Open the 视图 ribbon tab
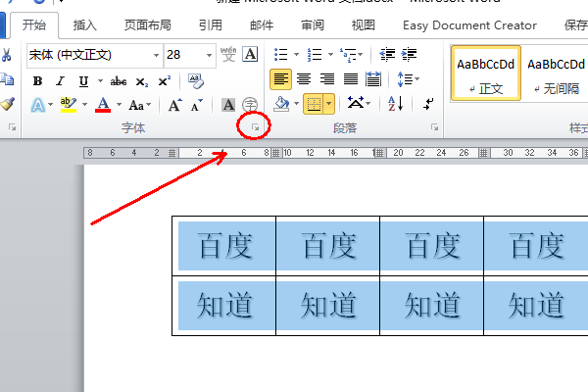The image size is (588, 392). (x=363, y=25)
